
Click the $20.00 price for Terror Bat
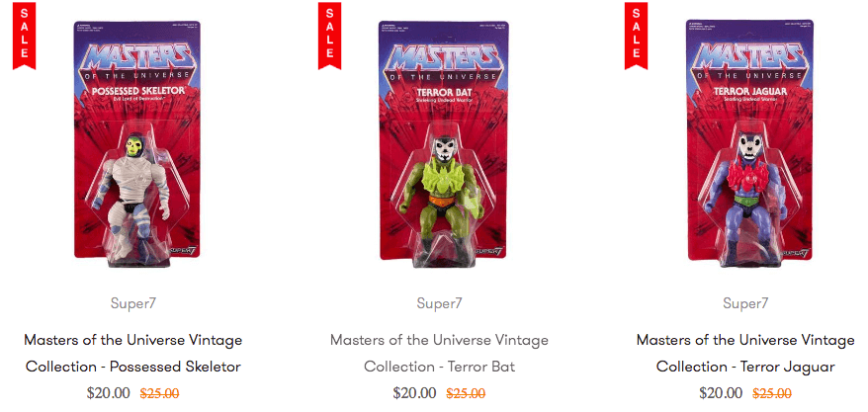tap(414, 393)
